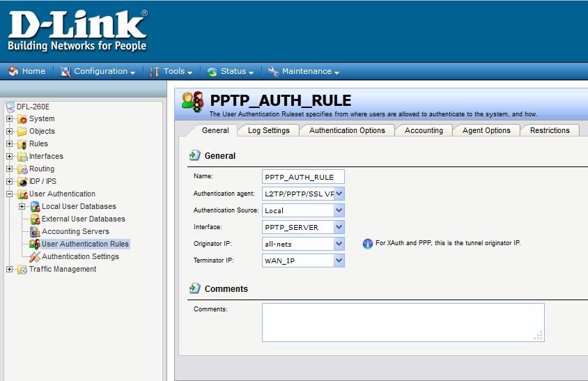Viewport: 588px width, 381px height.
Task: Expand the Routing tree node
Action: tap(9, 169)
